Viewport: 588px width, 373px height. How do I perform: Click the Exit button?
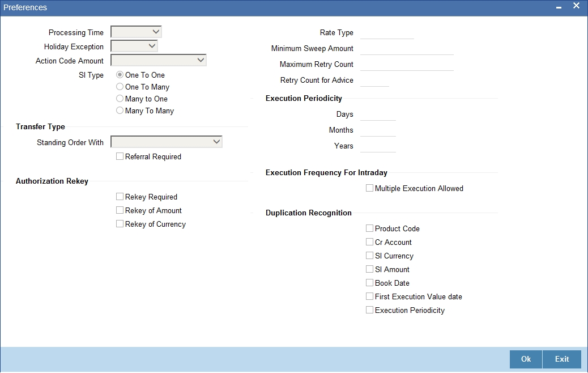[562, 359]
